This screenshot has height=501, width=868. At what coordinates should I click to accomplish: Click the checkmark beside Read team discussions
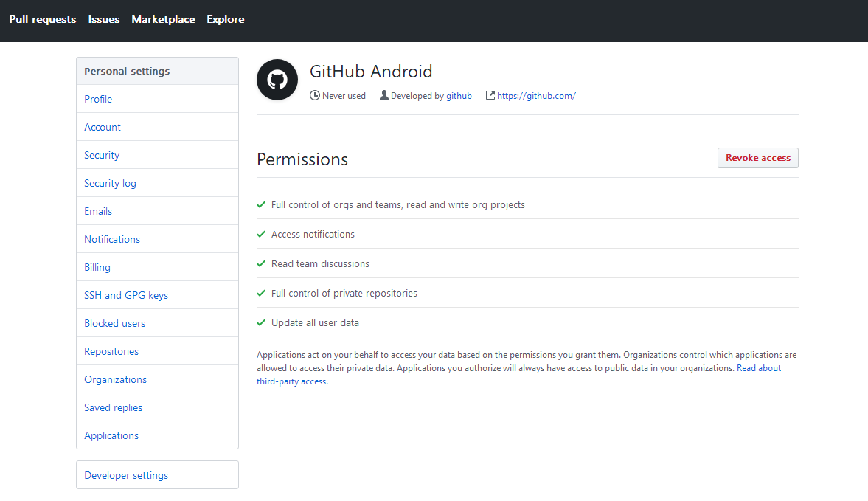[261, 263]
